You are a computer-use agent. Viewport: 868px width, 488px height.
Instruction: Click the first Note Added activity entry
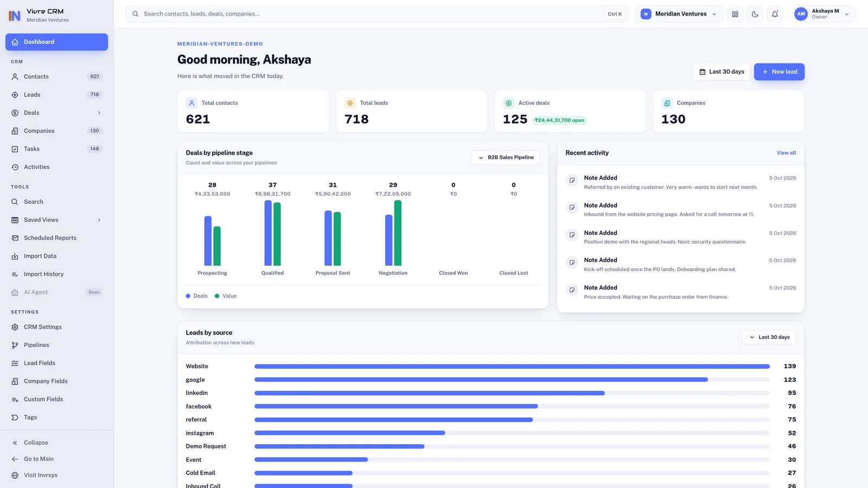(x=681, y=182)
